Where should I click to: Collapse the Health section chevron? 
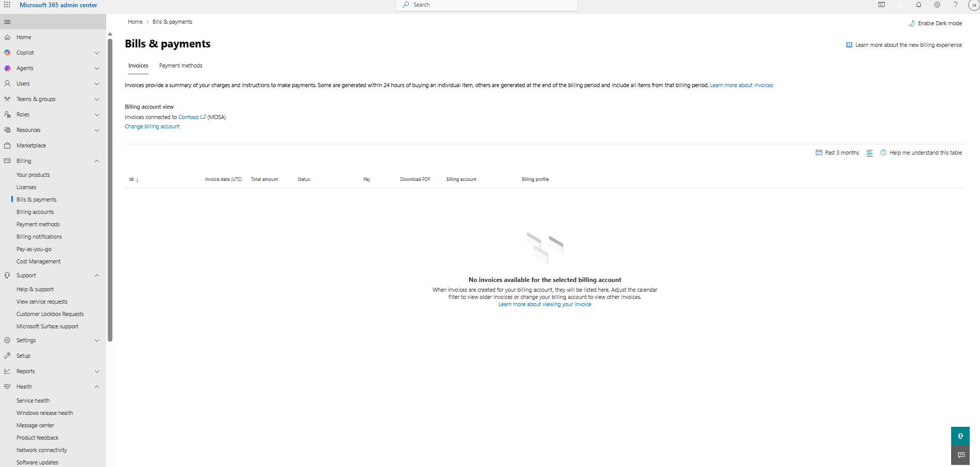tap(97, 387)
